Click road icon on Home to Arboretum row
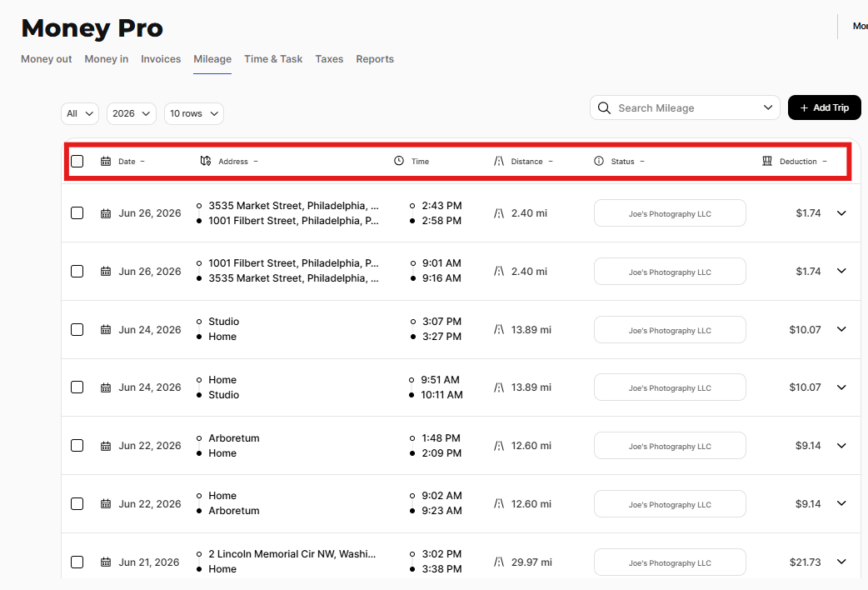Viewport: 868px width, 590px height. coord(499,503)
